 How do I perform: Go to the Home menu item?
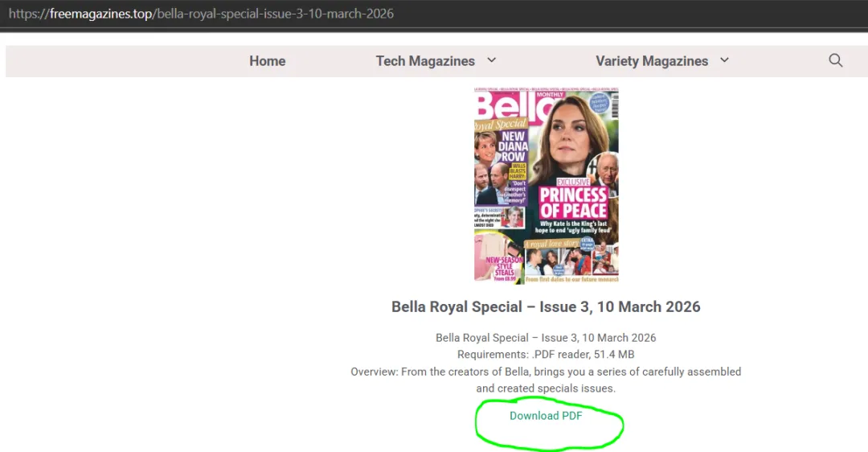tap(268, 61)
